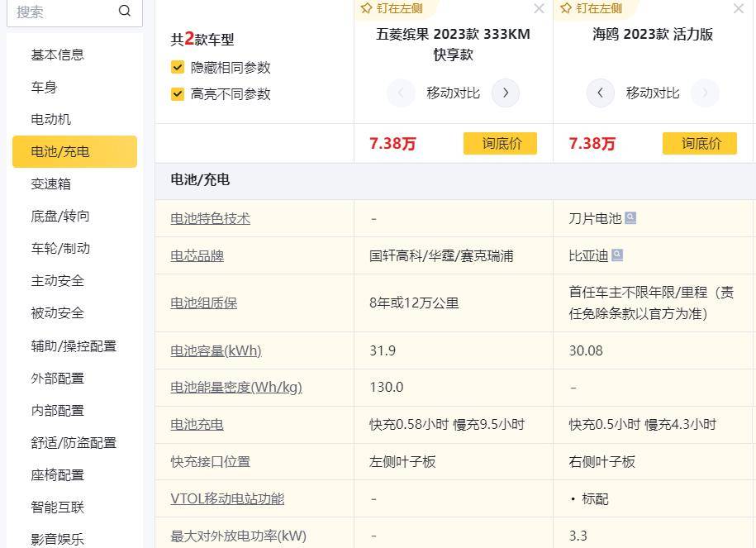Viewport: 756px width, 548px height.
Task: Select 电池/充电 in sidebar
Action: pos(74,151)
